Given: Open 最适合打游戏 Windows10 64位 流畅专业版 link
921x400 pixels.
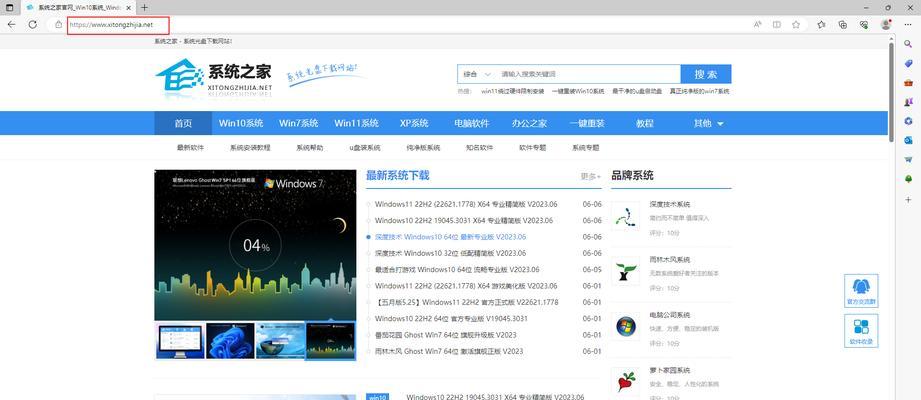Looking at the screenshot, I should coord(457,270).
